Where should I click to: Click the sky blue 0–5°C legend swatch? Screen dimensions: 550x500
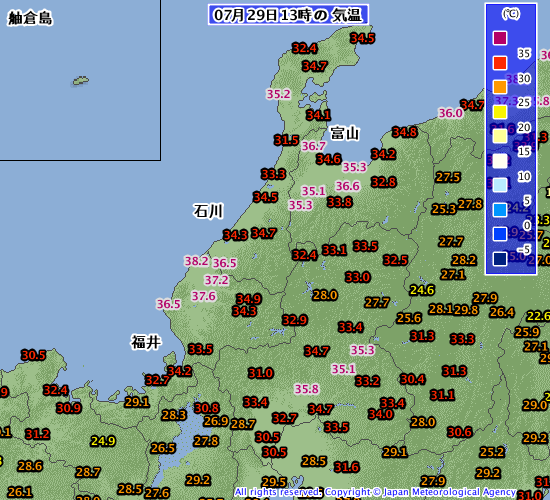(500, 209)
